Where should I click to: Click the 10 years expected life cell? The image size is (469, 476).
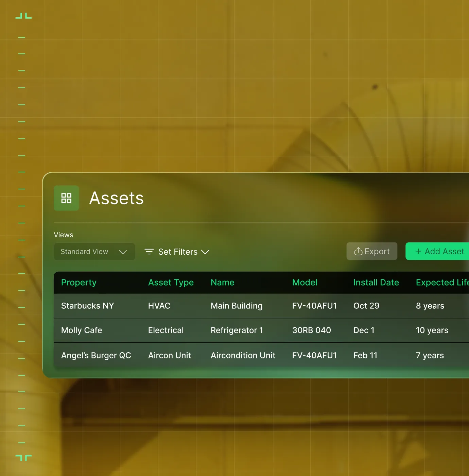(432, 330)
